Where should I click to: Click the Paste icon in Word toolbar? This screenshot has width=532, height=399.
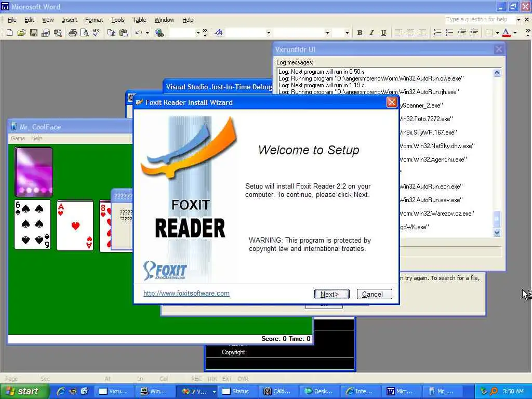click(124, 33)
